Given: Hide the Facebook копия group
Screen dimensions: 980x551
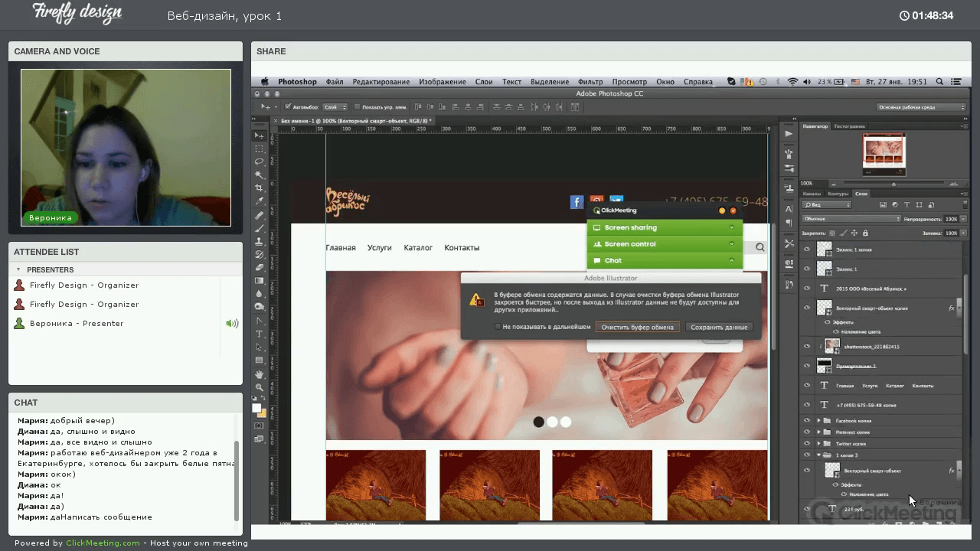Looking at the screenshot, I should click(x=806, y=421).
